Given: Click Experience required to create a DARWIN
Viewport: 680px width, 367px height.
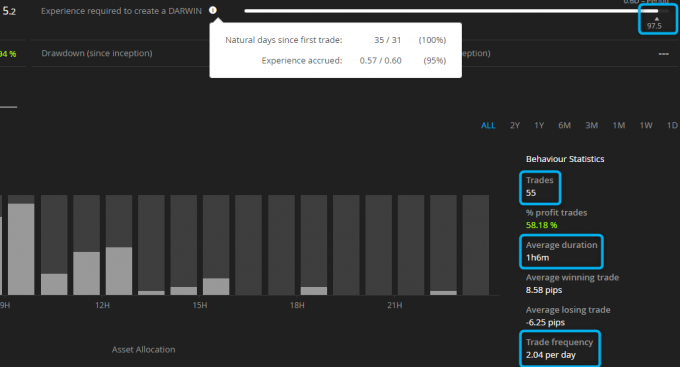Looking at the screenshot, I should pyautogui.click(x=121, y=11).
